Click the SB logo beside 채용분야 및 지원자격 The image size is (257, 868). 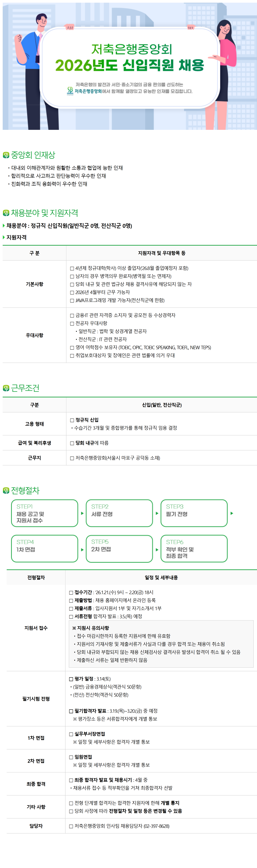tap(6, 213)
